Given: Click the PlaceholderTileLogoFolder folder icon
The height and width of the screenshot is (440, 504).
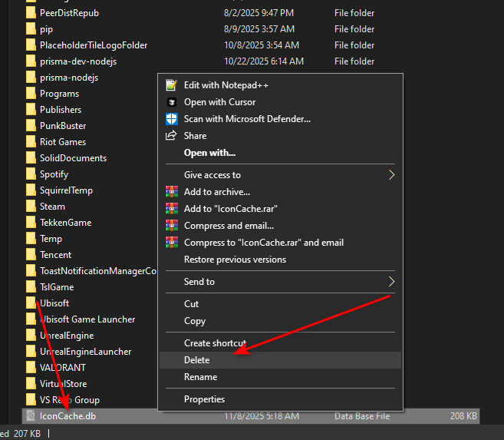Looking at the screenshot, I should pyautogui.click(x=31, y=45).
